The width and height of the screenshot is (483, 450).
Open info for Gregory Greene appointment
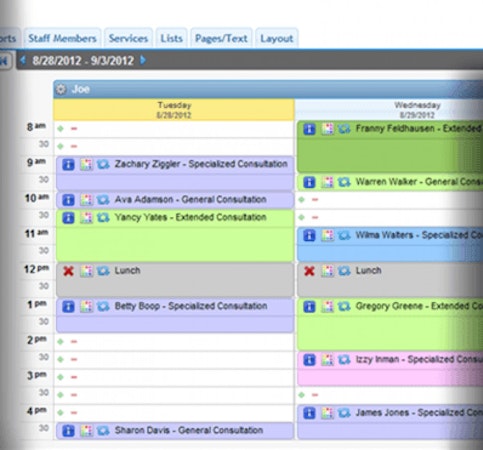pos(309,306)
